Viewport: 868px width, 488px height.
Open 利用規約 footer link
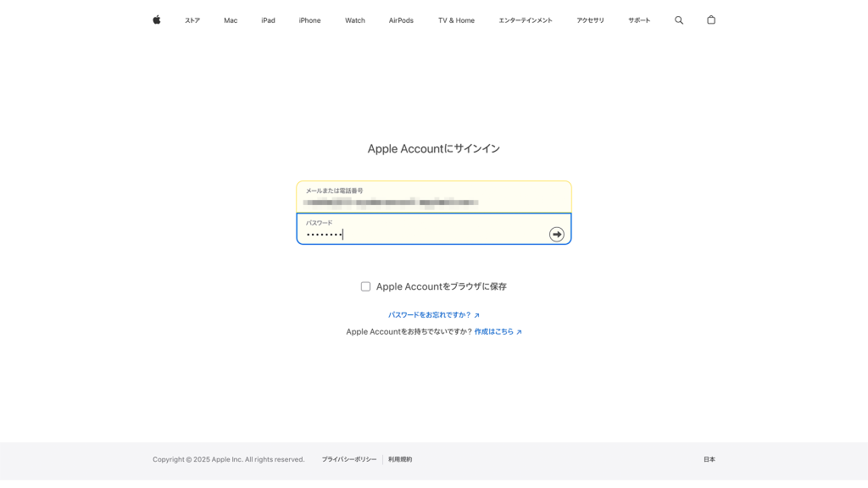pyautogui.click(x=400, y=459)
